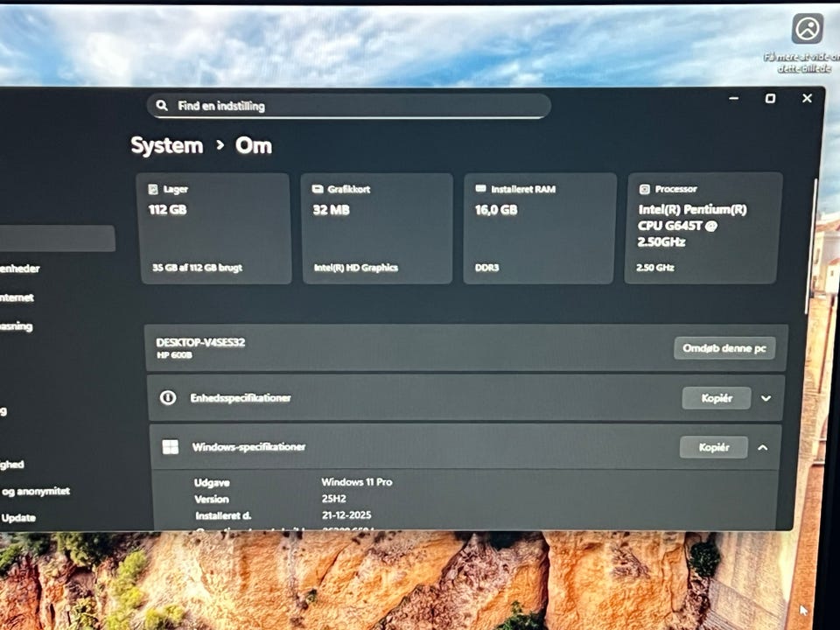Screen dimensions: 840x630
Task: Click the Settings window vertical scrollbar
Action: (x=810, y=247)
